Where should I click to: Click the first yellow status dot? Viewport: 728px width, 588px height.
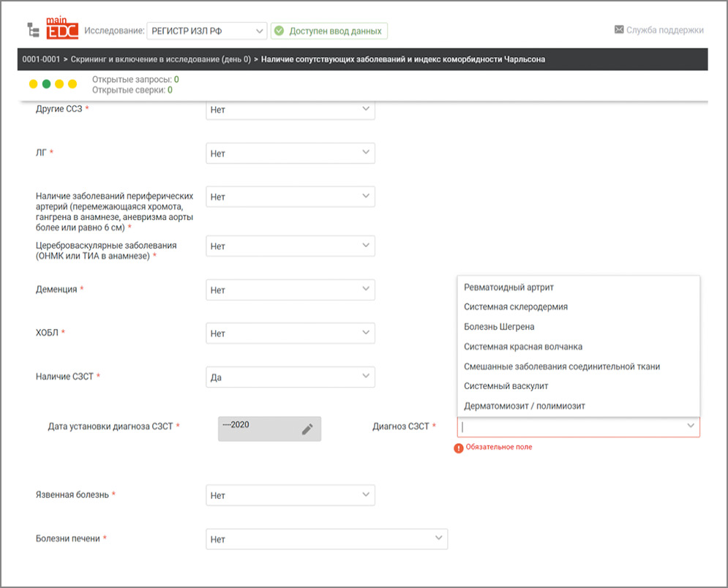coord(33,84)
